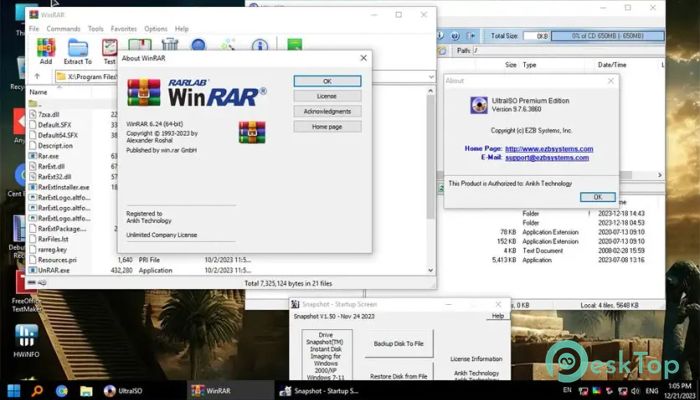
Task: Open the WinRAR Options menu
Action: pos(156,29)
